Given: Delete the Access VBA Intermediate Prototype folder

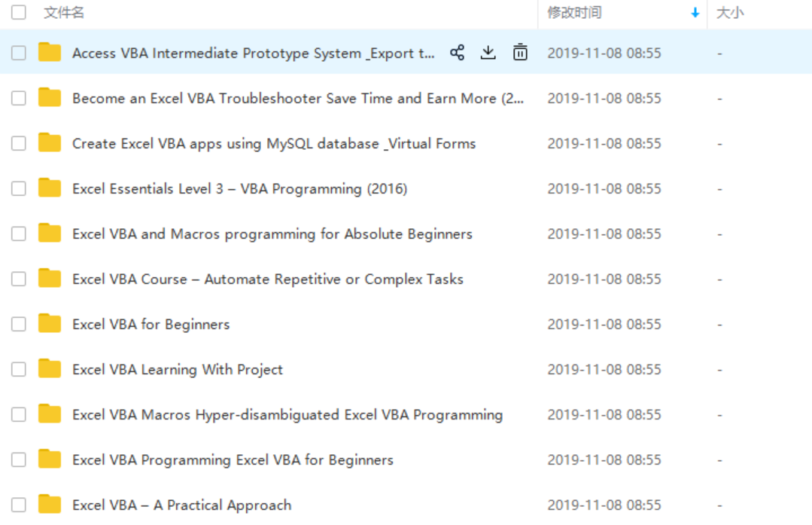Looking at the screenshot, I should pos(520,52).
